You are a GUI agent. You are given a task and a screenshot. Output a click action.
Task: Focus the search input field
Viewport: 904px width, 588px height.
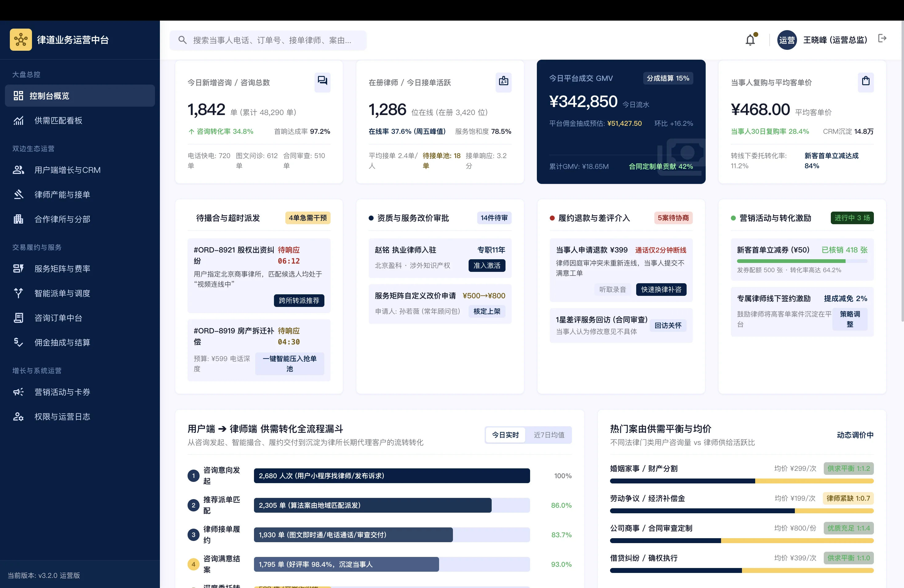tap(268, 40)
